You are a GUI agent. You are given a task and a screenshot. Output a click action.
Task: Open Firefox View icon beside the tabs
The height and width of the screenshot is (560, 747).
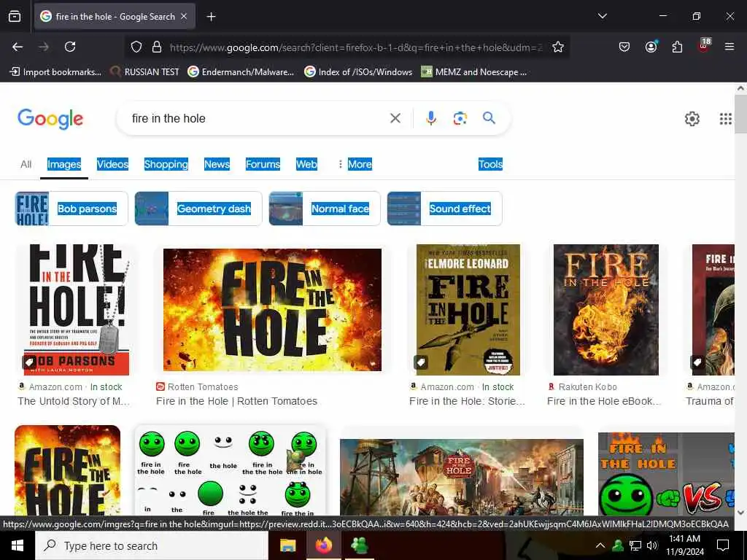tap(15, 17)
